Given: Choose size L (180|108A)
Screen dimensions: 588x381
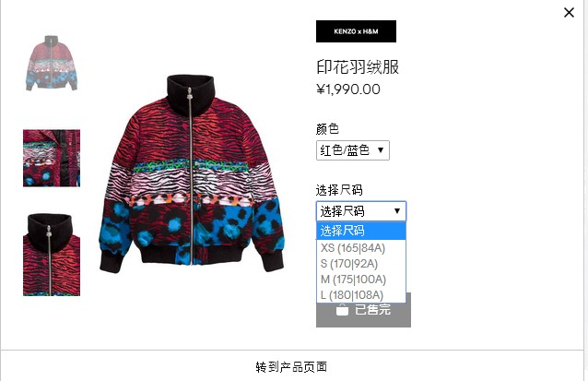Looking at the screenshot, I should [x=361, y=295].
